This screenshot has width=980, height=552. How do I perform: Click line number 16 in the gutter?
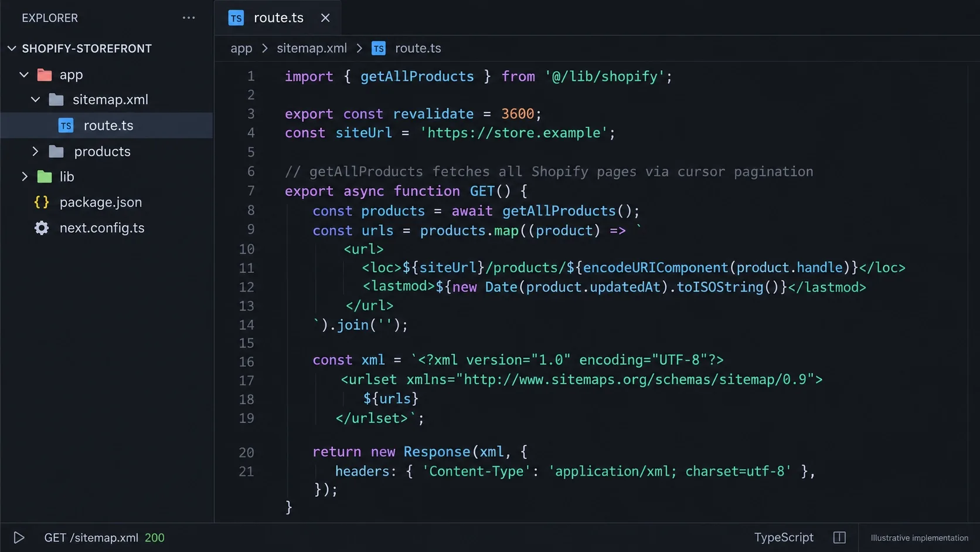point(247,362)
